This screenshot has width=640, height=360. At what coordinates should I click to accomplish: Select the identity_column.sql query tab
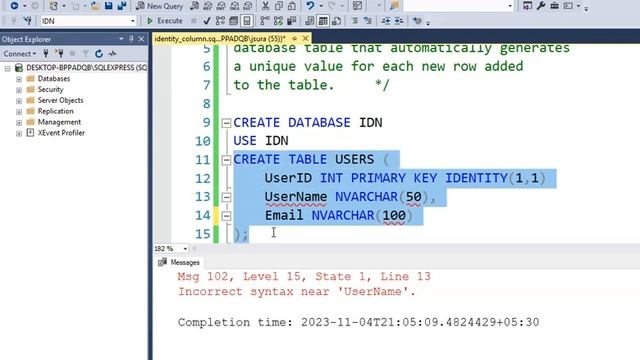[220, 39]
